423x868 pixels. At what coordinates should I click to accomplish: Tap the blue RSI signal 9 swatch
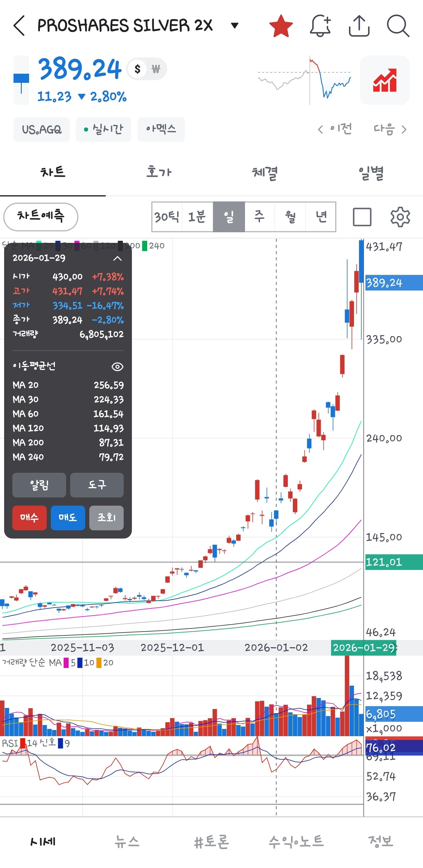(60, 743)
